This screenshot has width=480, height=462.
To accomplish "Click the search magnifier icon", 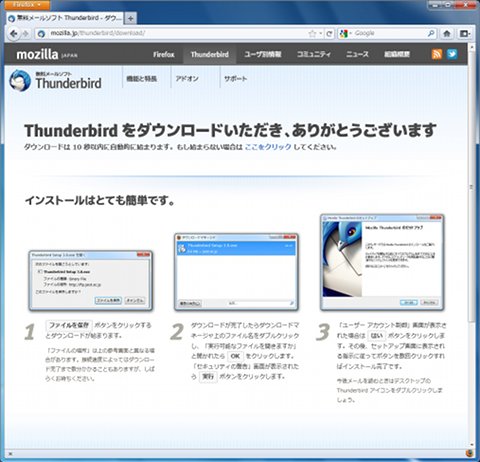I will point(431,33).
